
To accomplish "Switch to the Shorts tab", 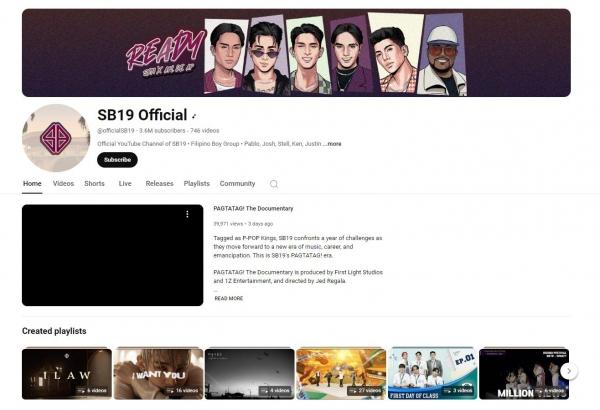I will tap(95, 184).
